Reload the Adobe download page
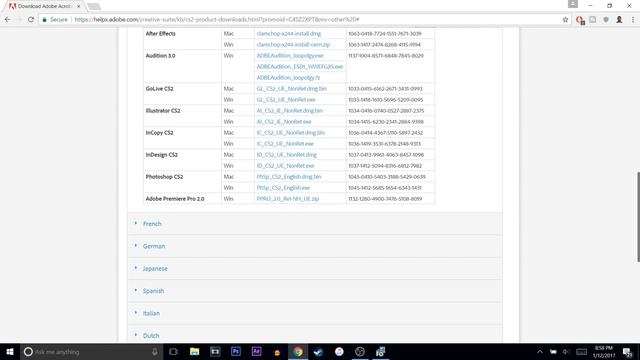The width and height of the screenshot is (640, 360). pyautogui.click(x=31, y=19)
